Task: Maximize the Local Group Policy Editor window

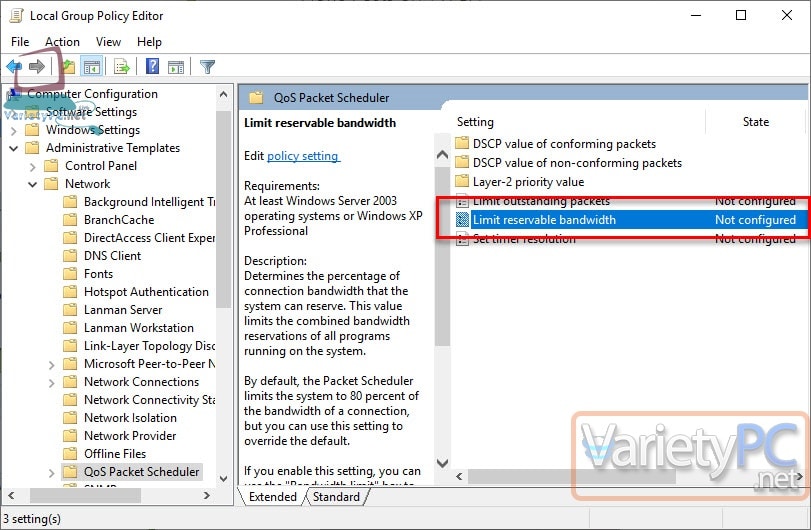Action: click(x=741, y=16)
